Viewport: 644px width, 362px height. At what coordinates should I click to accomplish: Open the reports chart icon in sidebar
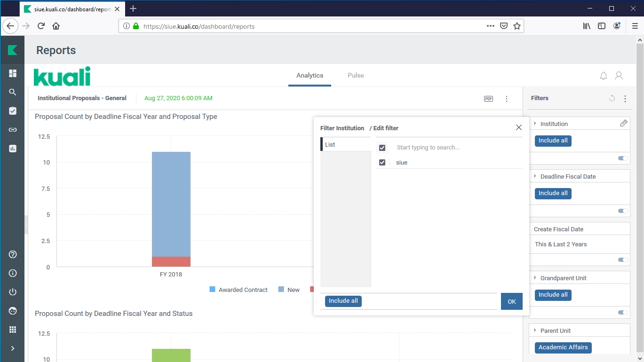click(13, 149)
